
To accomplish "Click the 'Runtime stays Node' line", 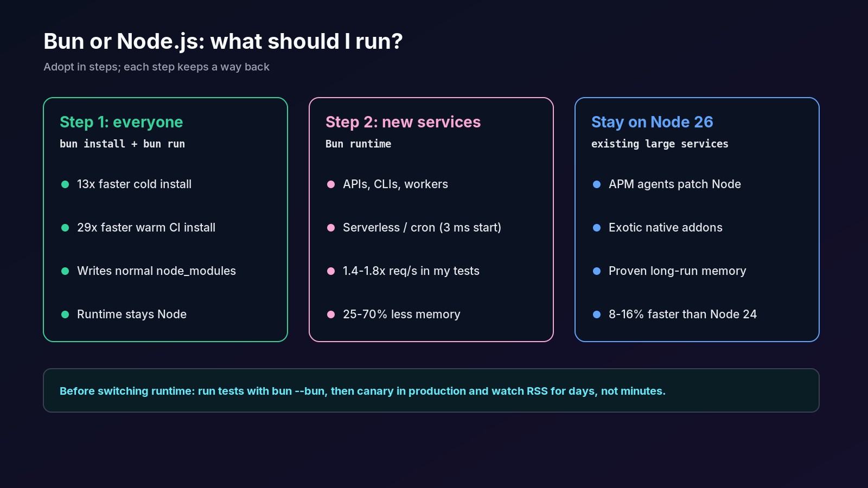I will coord(132,314).
